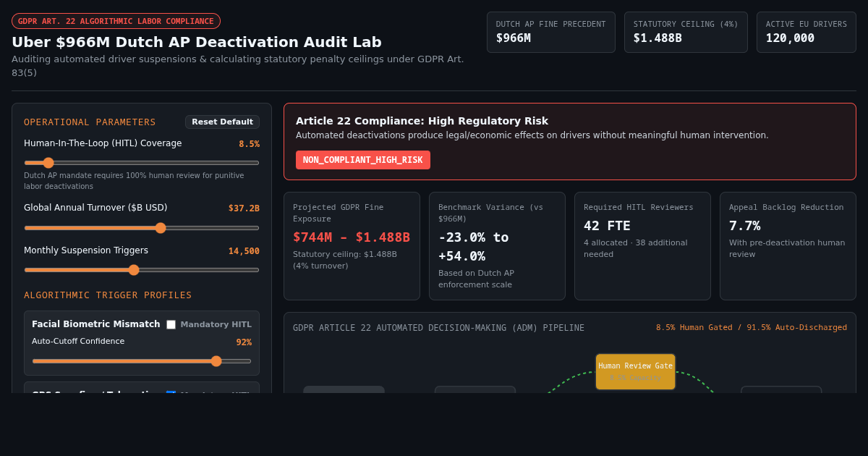Click the "With pre-deactivation human review" note
This screenshot has width=868, height=456.
pyautogui.click(x=788, y=248)
